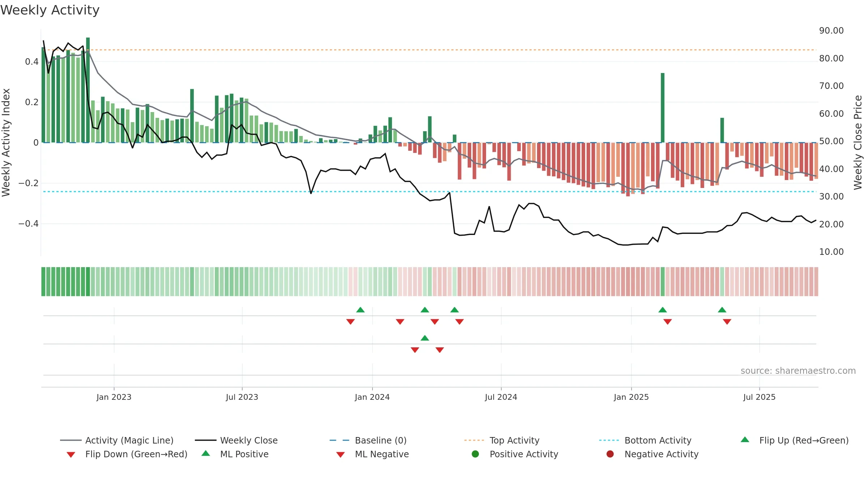Toggle Flip Up (Red→Green) legend entry
This screenshot has width=868, height=488.
point(794,440)
